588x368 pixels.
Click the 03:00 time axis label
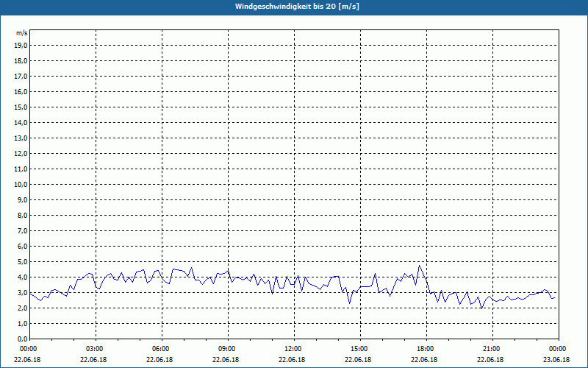pyautogui.click(x=96, y=349)
